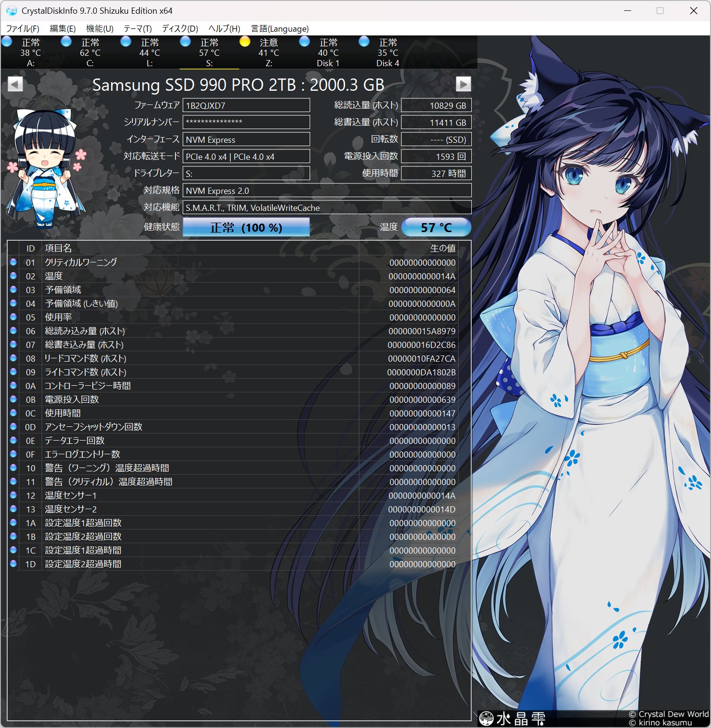Select the ライトコマンド数 (ホスト) row
Screen dimensions: 711x728
click(233, 372)
